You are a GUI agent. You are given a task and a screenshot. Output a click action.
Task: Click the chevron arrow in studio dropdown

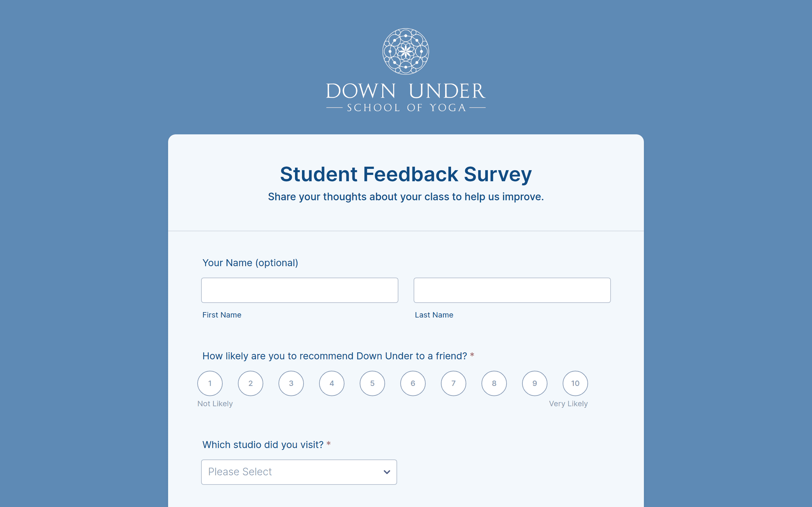[x=387, y=472]
